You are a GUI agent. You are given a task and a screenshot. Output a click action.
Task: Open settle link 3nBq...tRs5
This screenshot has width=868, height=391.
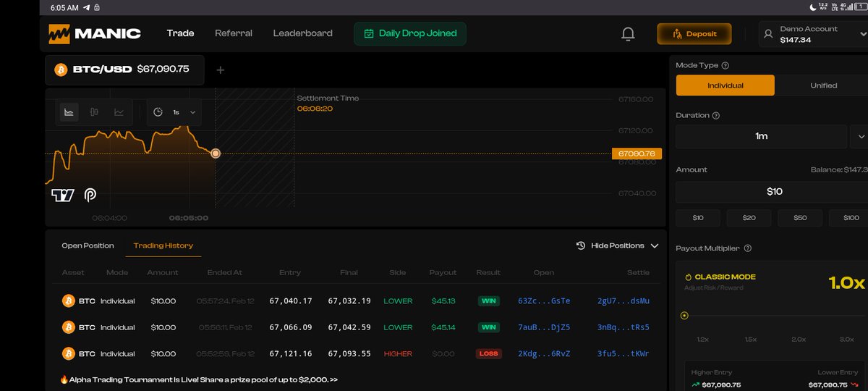(624, 327)
